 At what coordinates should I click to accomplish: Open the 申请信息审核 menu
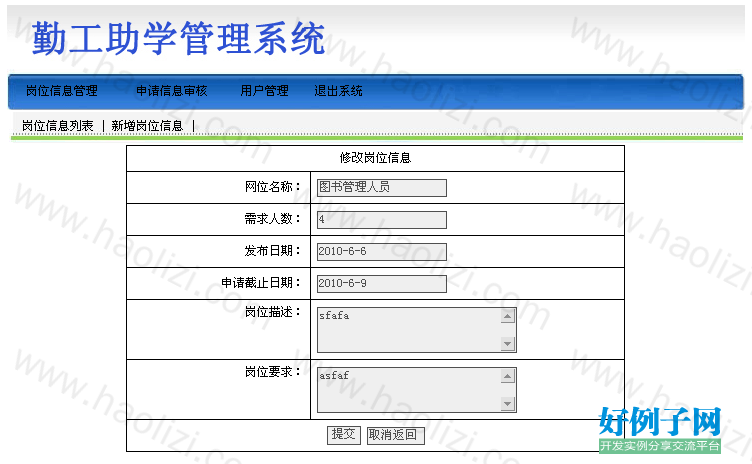pos(172,91)
